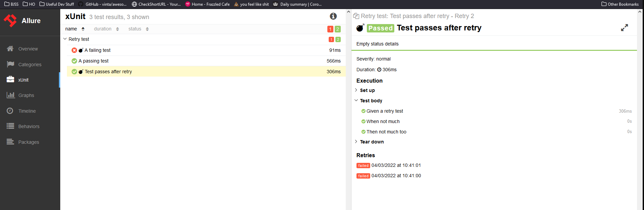Screen dimensions: 644x210
Task: Toggle passed status filter in header
Action: pos(338,29)
